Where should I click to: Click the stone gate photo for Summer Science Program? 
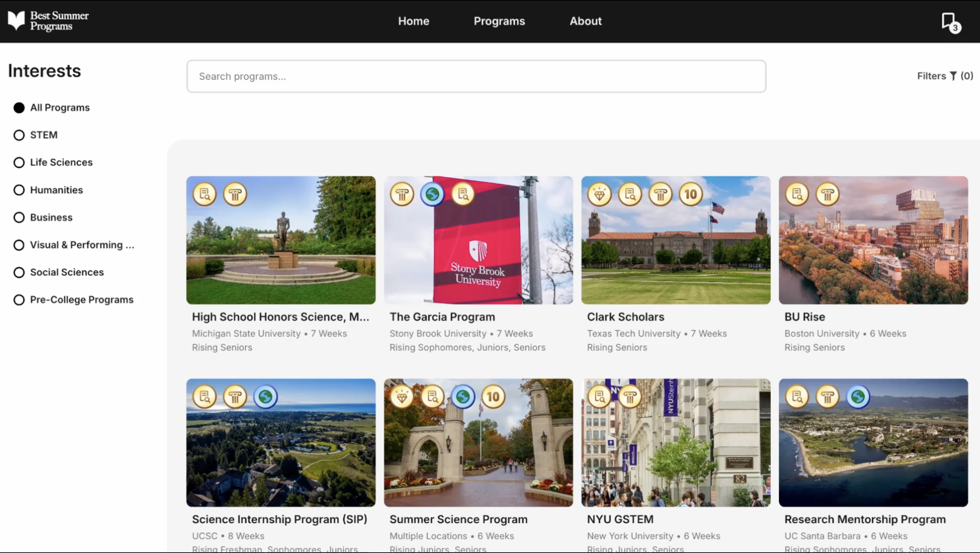coord(478,442)
